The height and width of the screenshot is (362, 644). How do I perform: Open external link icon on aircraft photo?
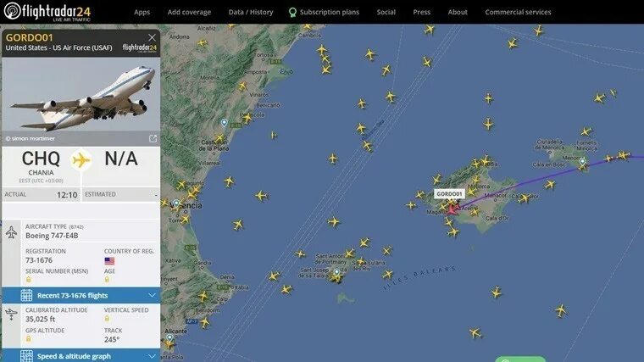tap(153, 138)
